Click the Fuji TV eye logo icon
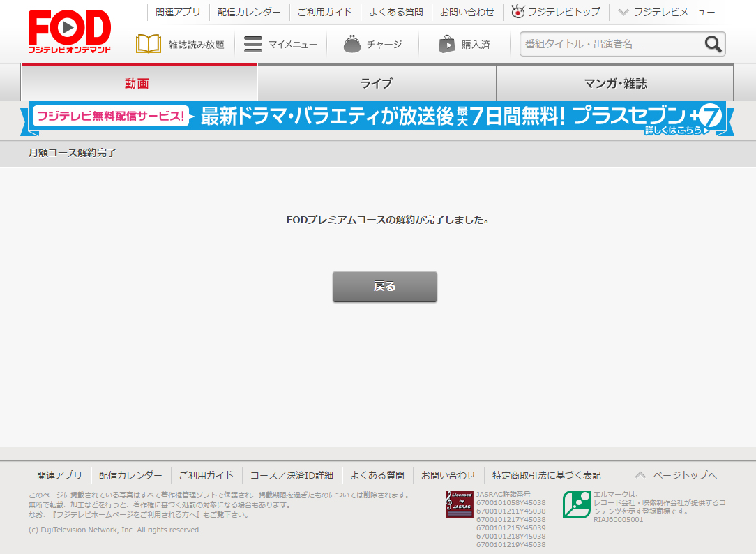The width and height of the screenshot is (756, 554). (517, 12)
